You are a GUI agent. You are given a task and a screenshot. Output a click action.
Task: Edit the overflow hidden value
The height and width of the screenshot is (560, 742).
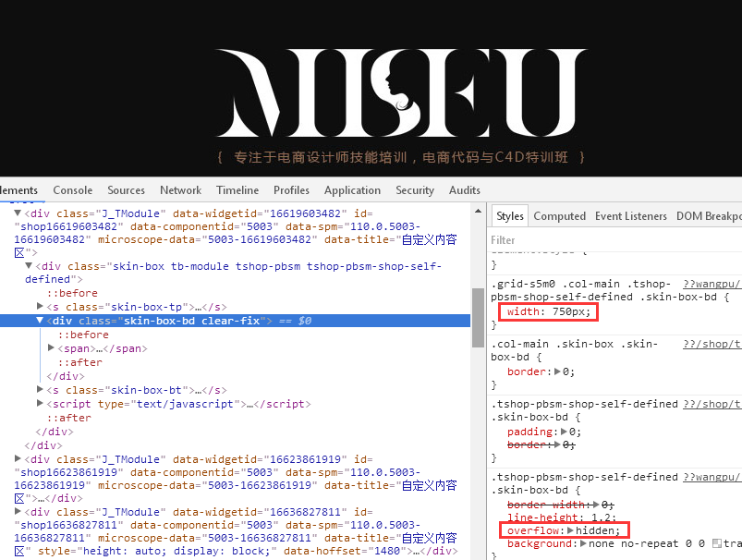[x=596, y=530]
